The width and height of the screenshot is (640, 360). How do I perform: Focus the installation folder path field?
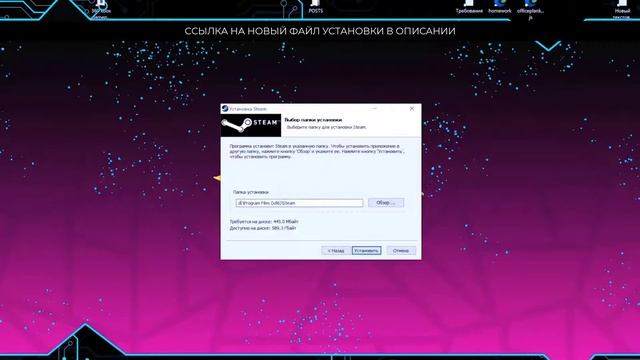point(299,203)
